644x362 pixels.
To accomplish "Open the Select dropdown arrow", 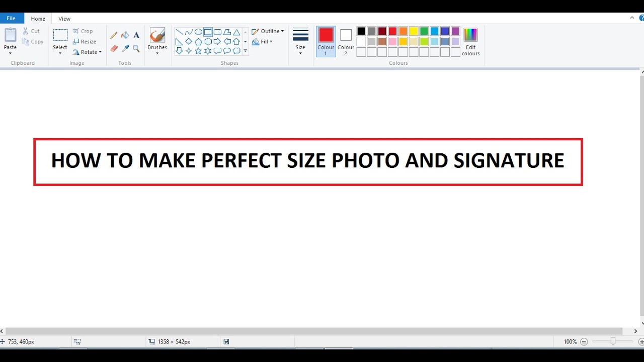I will 60,53.
